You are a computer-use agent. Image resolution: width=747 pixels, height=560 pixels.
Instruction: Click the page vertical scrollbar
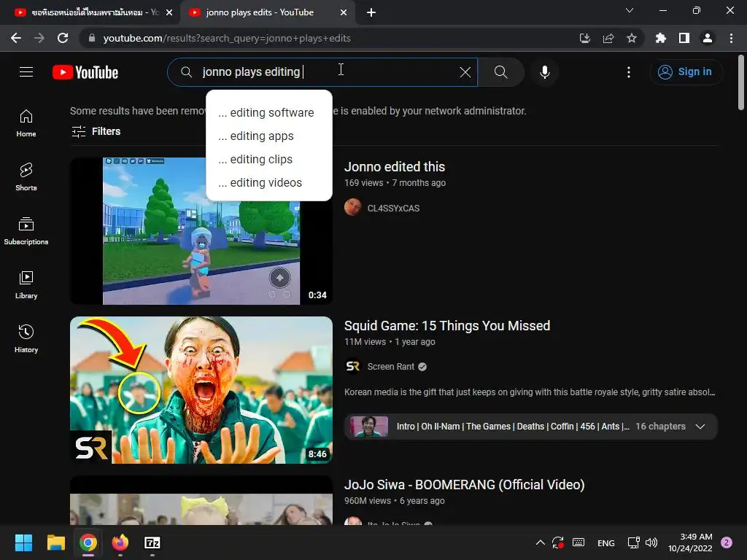(x=741, y=82)
